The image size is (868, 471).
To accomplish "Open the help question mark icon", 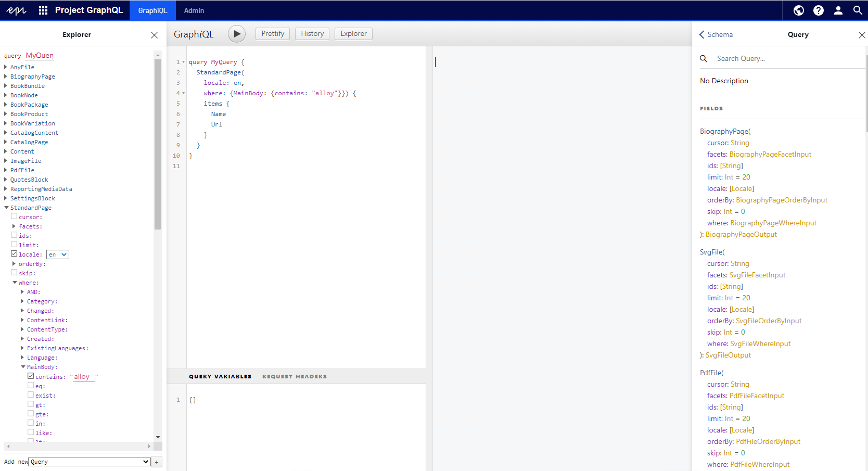I will [819, 10].
